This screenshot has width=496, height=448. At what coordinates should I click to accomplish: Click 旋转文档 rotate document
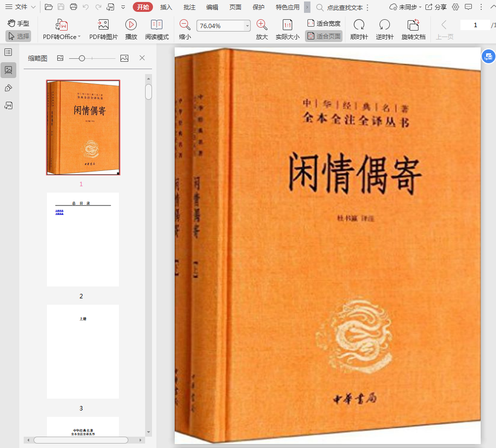[414, 30]
